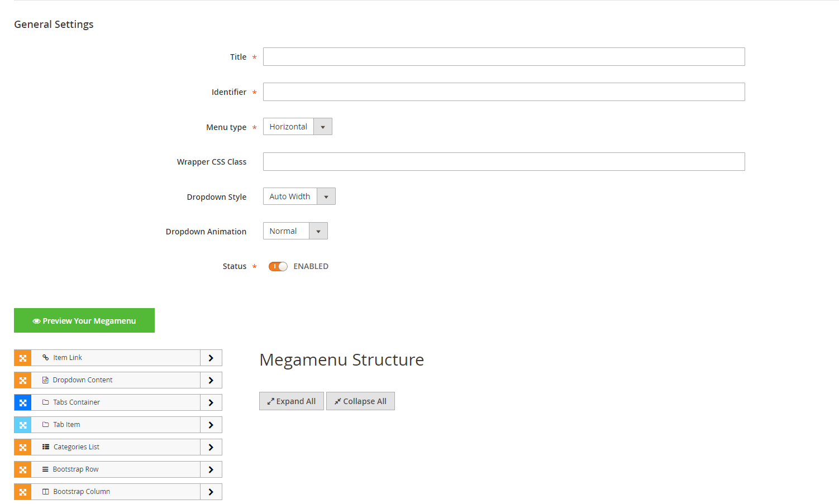Expand the Bootstrap Row chevron arrow
This screenshot has width=839, height=504.
(x=211, y=469)
